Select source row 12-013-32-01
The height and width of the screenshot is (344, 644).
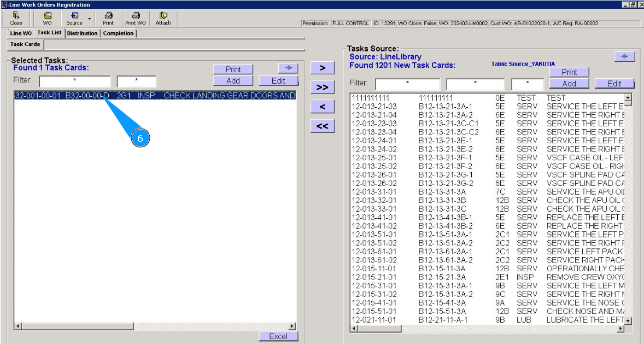coord(488,200)
